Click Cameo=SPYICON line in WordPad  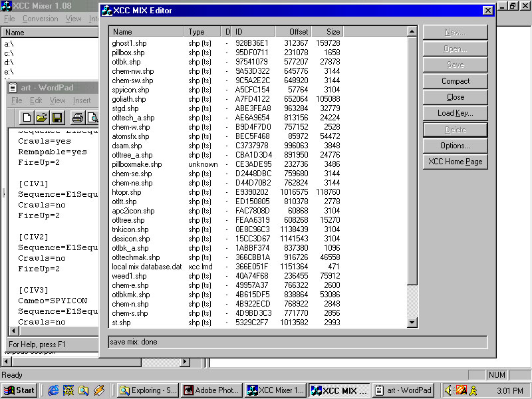(53, 301)
